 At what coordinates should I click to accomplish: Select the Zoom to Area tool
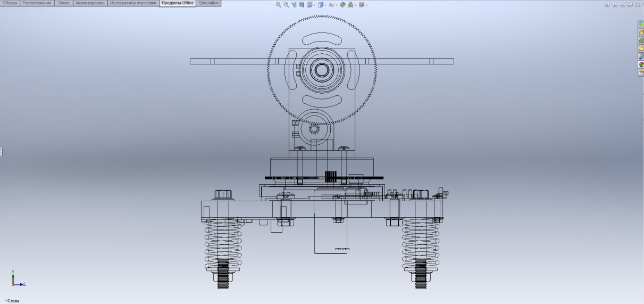(286, 5)
